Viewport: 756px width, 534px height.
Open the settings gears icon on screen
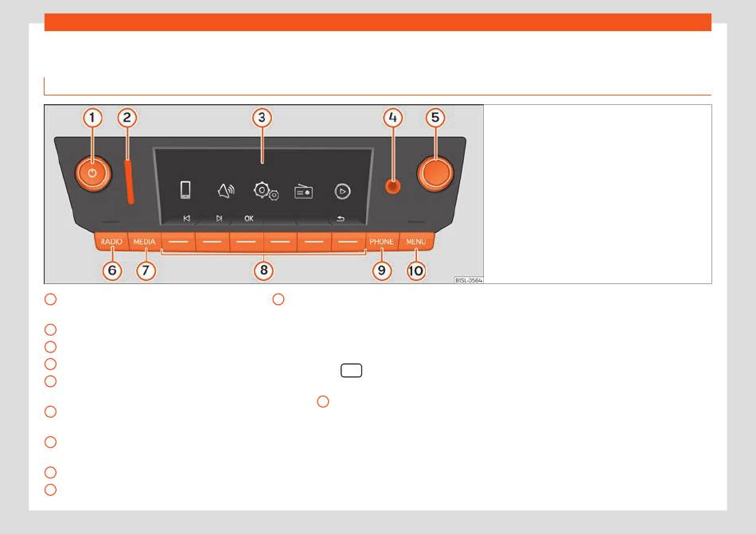click(266, 191)
